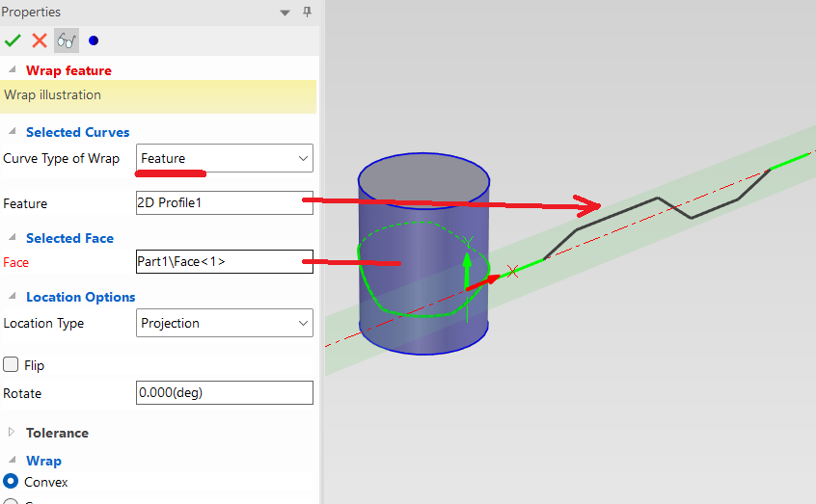Cancel the wrap with the red X
This screenshot has width=816, height=504.
point(39,40)
